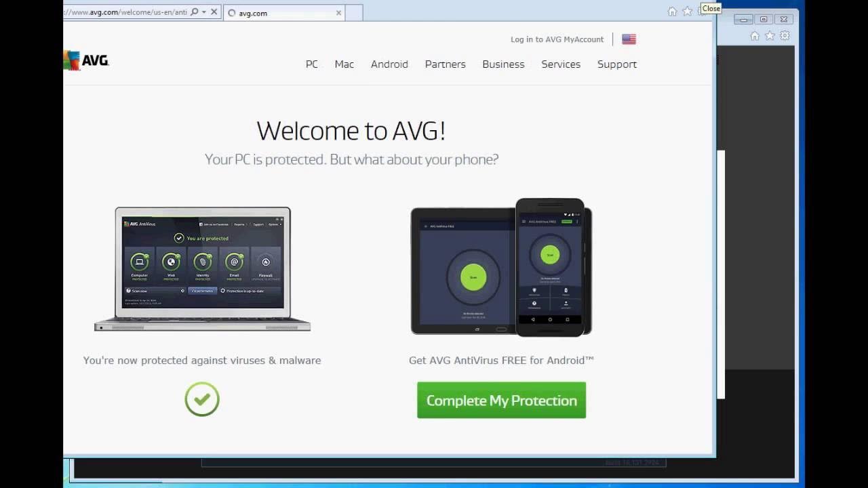Open the Mac menu
868x488 pixels.
(x=344, y=64)
